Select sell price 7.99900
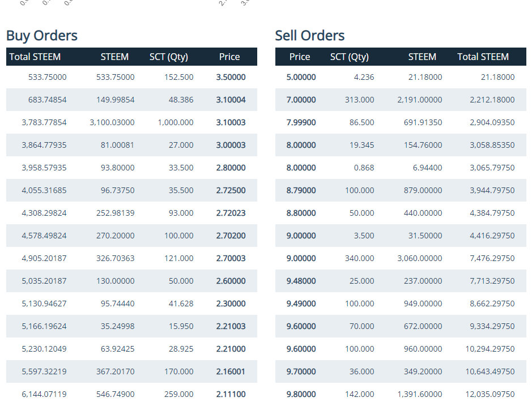The width and height of the screenshot is (532, 406). tap(301, 122)
